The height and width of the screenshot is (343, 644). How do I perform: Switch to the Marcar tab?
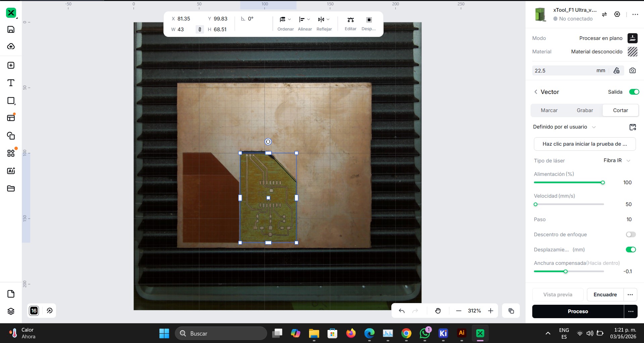[x=549, y=110]
